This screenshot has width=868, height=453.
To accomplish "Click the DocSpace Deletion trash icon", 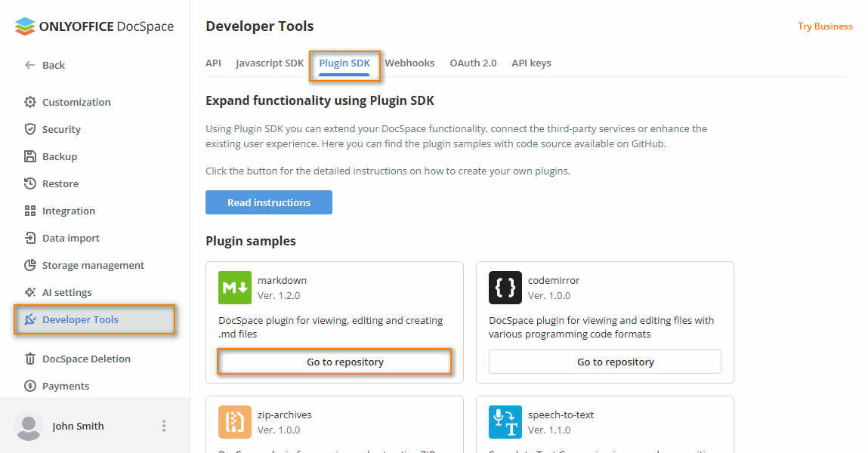I will point(29,359).
